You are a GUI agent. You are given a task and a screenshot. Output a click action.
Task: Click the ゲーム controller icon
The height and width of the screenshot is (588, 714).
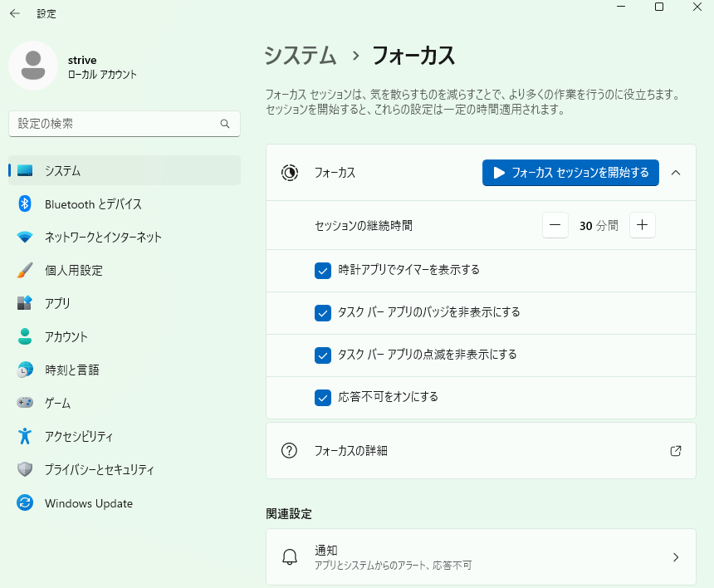point(25,403)
